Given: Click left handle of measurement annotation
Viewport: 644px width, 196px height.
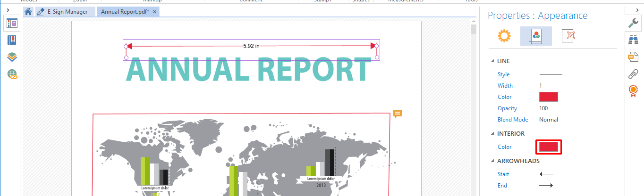Looking at the screenshot, I should click(126, 46).
